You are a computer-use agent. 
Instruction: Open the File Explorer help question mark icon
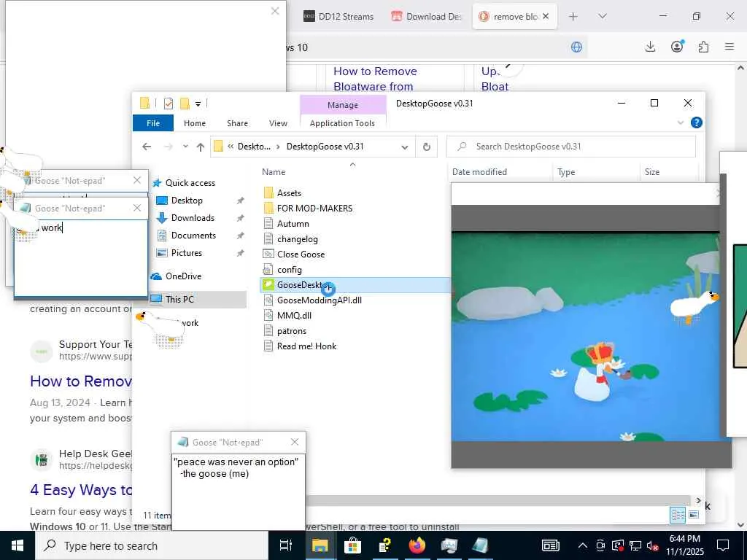(x=696, y=122)
